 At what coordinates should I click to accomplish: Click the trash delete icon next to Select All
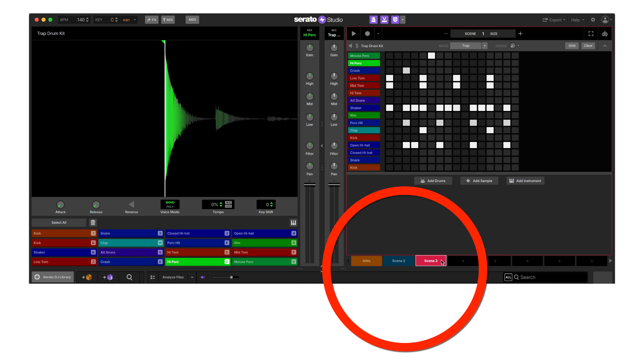pyautogui.click(x=93, y=223)
